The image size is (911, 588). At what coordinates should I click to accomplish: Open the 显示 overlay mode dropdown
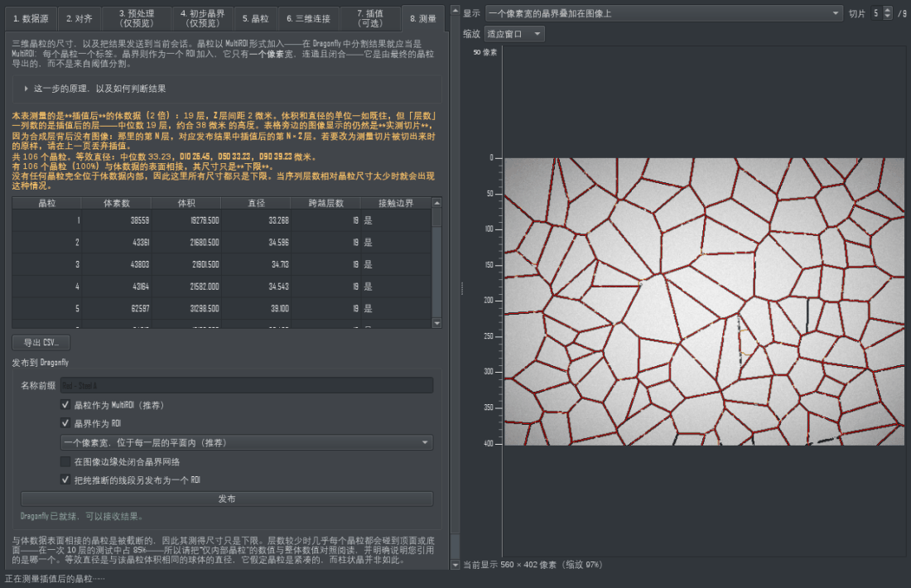pos(664,13)
